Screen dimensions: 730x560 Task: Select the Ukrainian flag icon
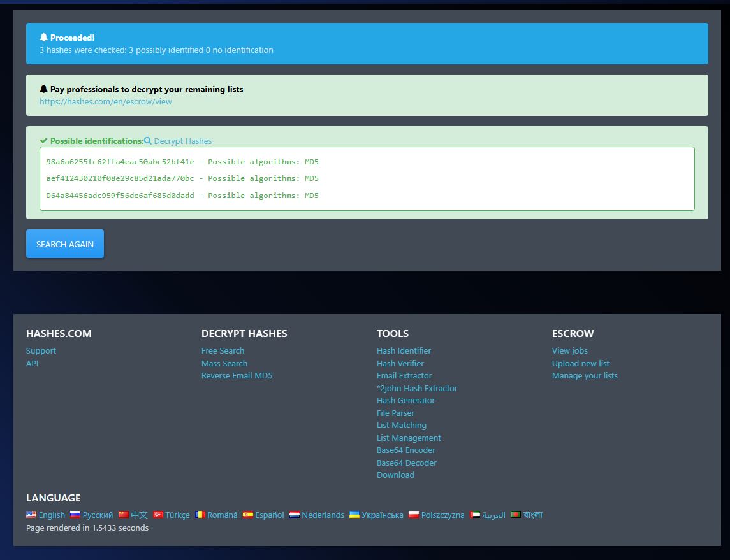[353, 514]
